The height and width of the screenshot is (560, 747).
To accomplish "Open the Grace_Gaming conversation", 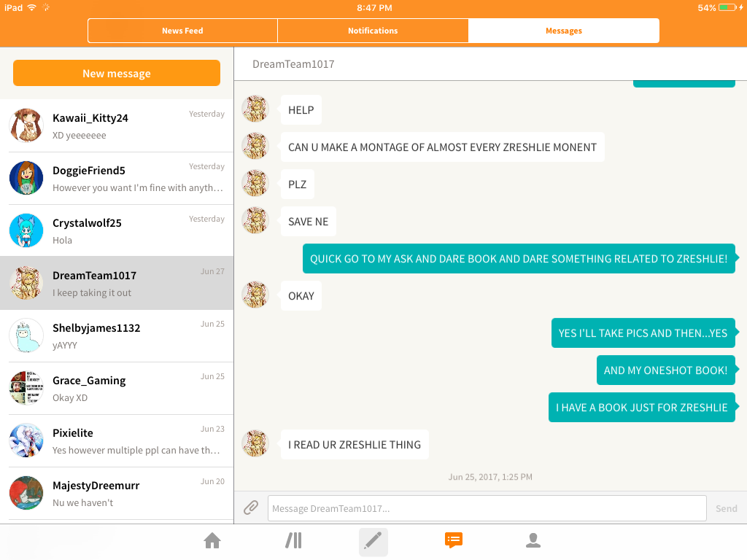I will click(x=117, y=388).
